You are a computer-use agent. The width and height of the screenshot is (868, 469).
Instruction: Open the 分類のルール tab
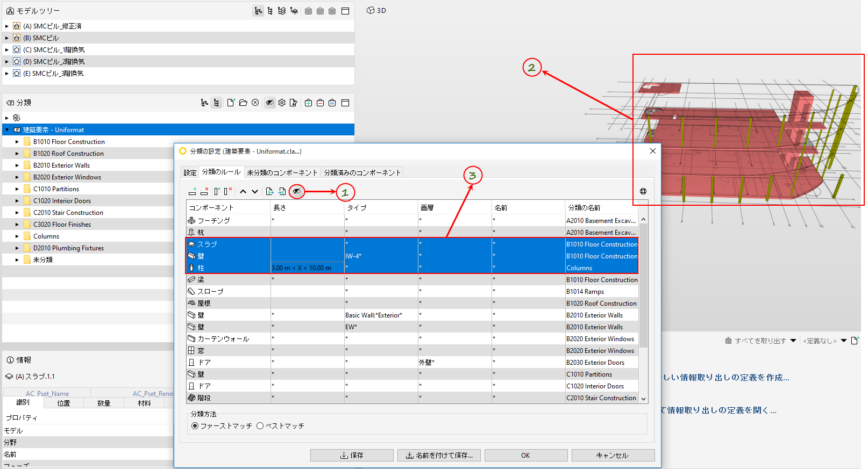[222, 172]
